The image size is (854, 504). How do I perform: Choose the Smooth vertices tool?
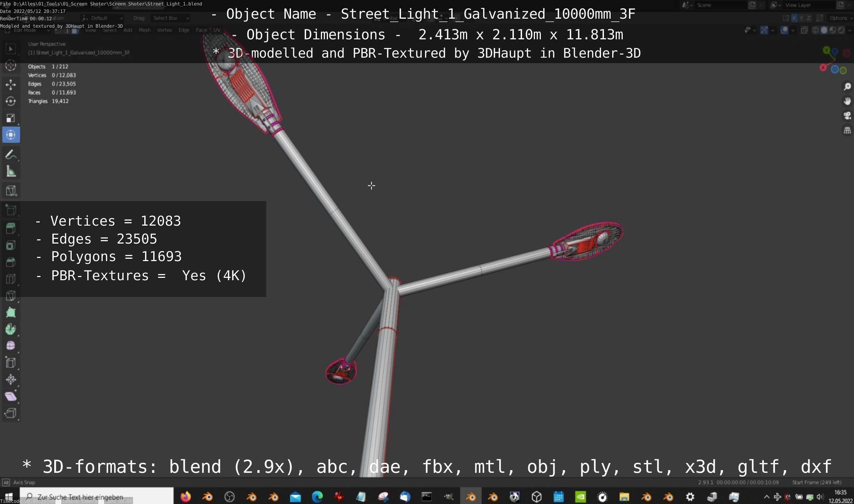11,346
